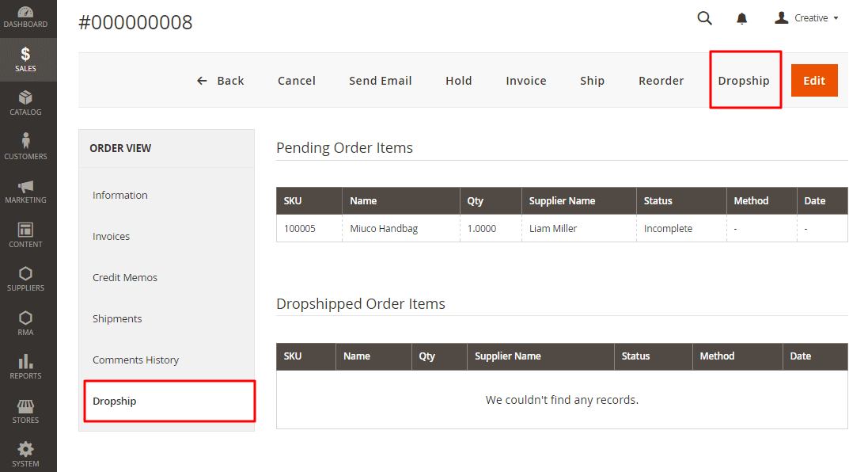Viewport: 868px width, 472px height.
Task: Open Suppliers hexagon icon
Action: 25,274
